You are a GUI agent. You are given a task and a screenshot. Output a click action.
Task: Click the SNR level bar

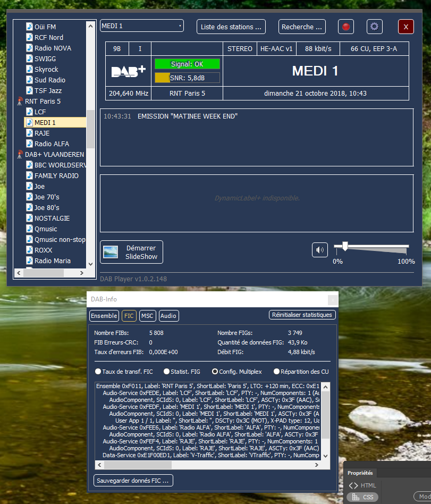[188, 78]
